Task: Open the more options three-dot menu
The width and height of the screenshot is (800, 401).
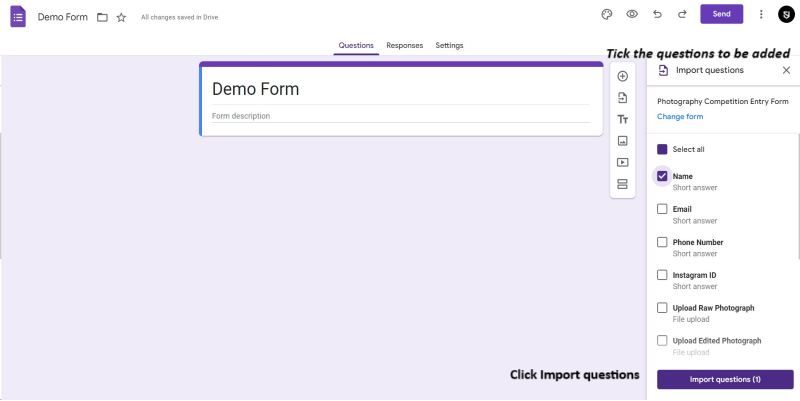Action: coord(761,14)
